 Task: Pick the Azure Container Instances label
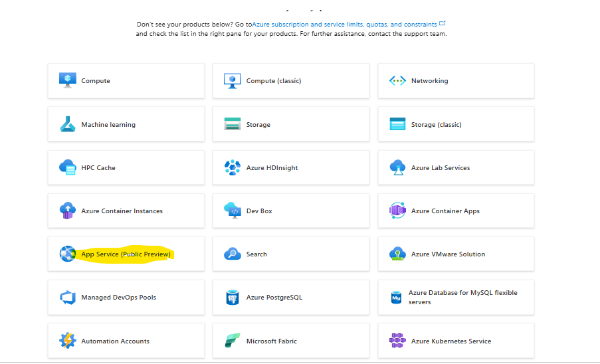(122, 211)
